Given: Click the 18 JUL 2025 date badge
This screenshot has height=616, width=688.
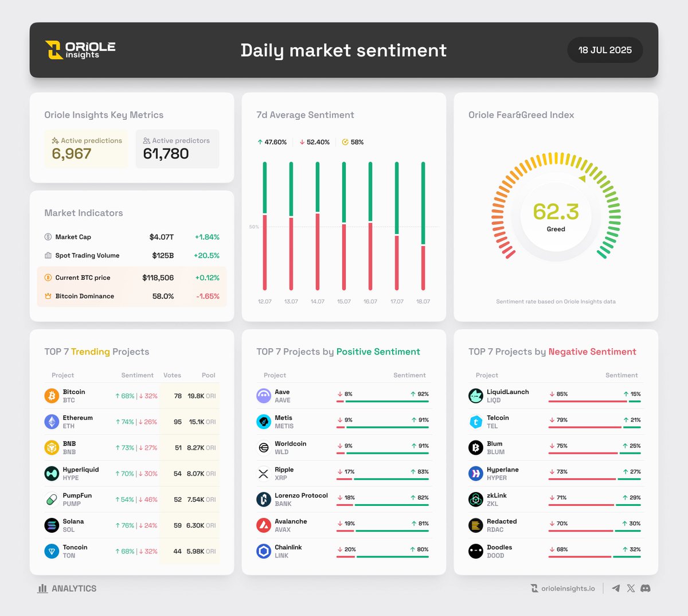Looking at the screenshot, I should point(605,50).
